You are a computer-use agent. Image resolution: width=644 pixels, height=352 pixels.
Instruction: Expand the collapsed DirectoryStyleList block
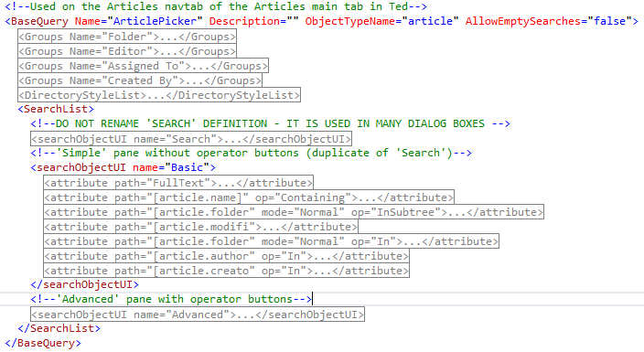159,95
